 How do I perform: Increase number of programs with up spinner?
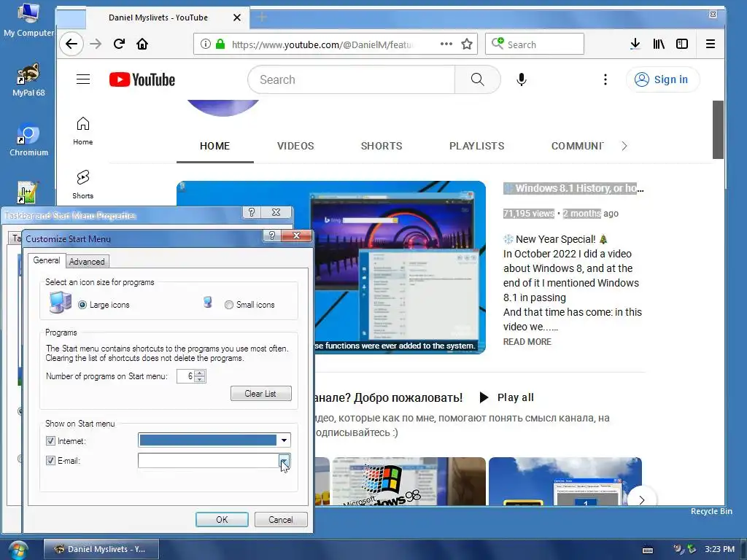(x=201, y=373)
